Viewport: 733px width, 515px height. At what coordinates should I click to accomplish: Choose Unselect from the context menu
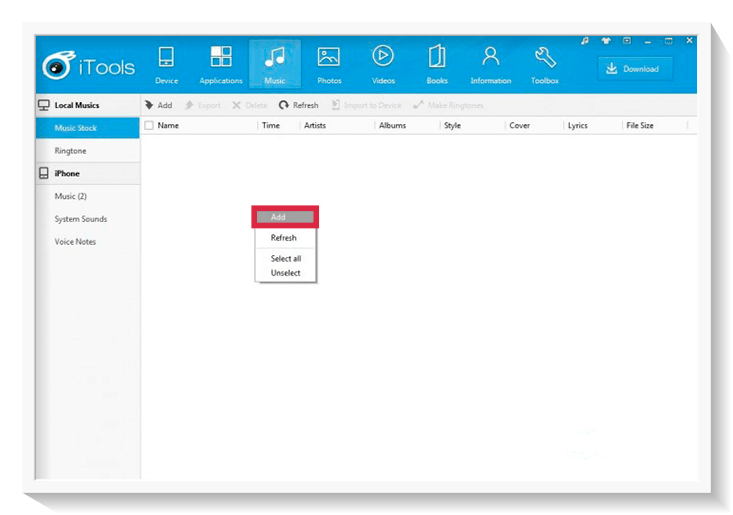coord(286,273)
